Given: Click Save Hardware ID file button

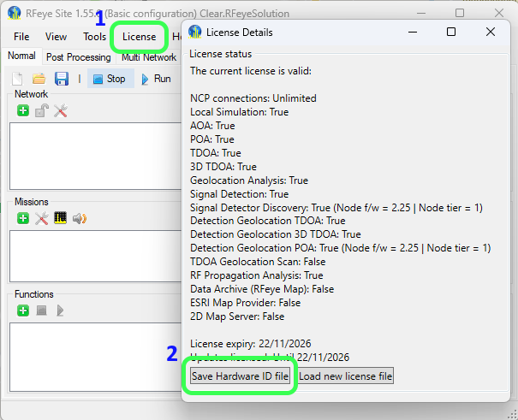Looking at the screenshot, I should point(240,376).
